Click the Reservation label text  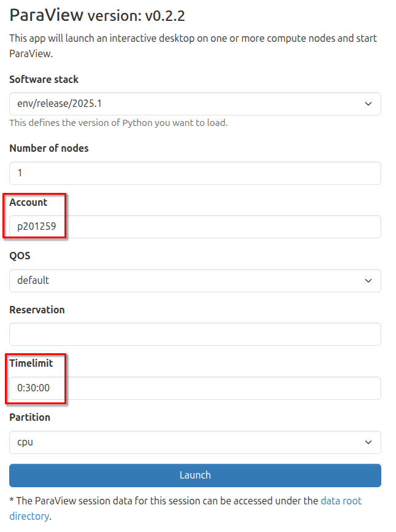tap(37, 310)
